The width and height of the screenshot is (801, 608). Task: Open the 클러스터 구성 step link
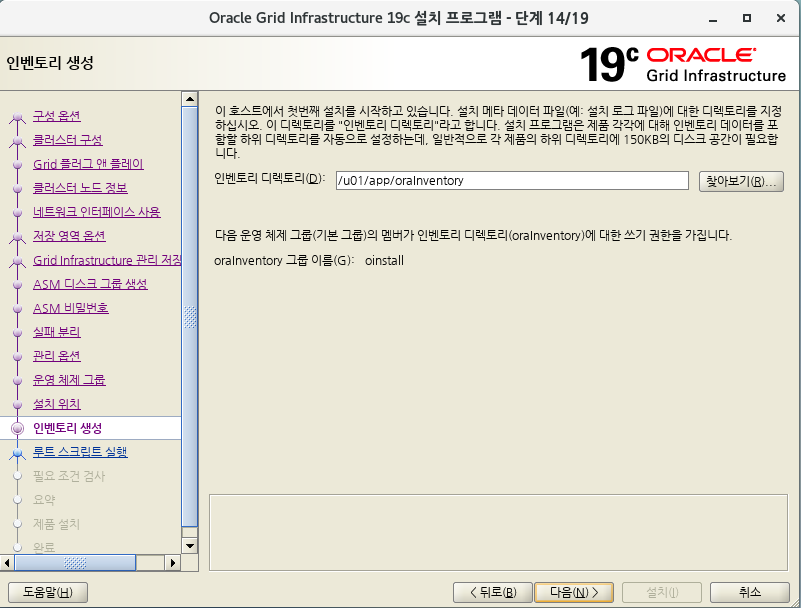[67, 140]
